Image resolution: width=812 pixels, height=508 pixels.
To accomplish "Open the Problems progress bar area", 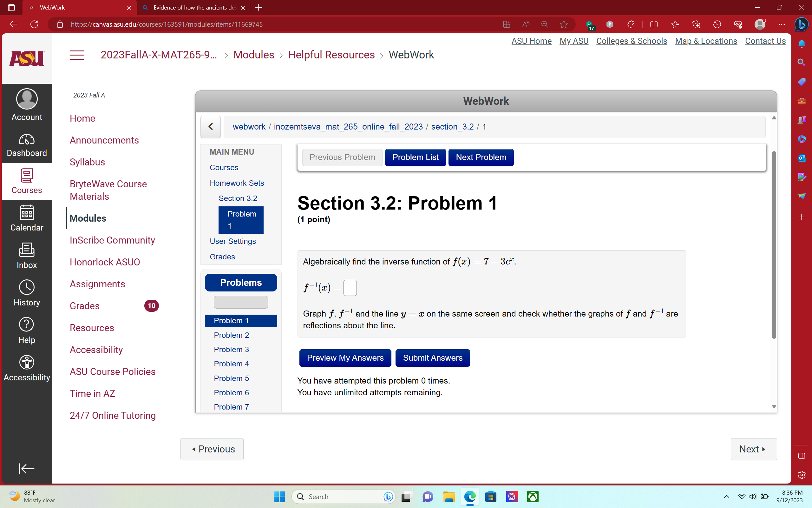I will click(241, 302).
